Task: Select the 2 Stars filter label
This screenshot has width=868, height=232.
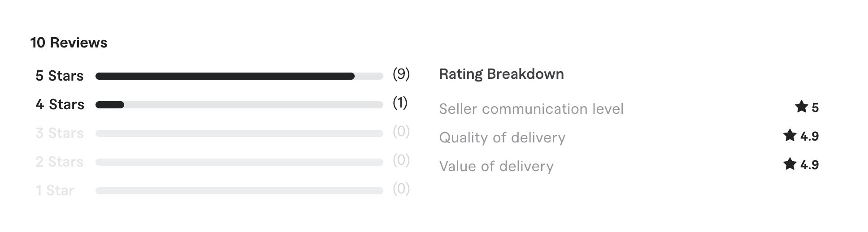Action: point(60,162)
